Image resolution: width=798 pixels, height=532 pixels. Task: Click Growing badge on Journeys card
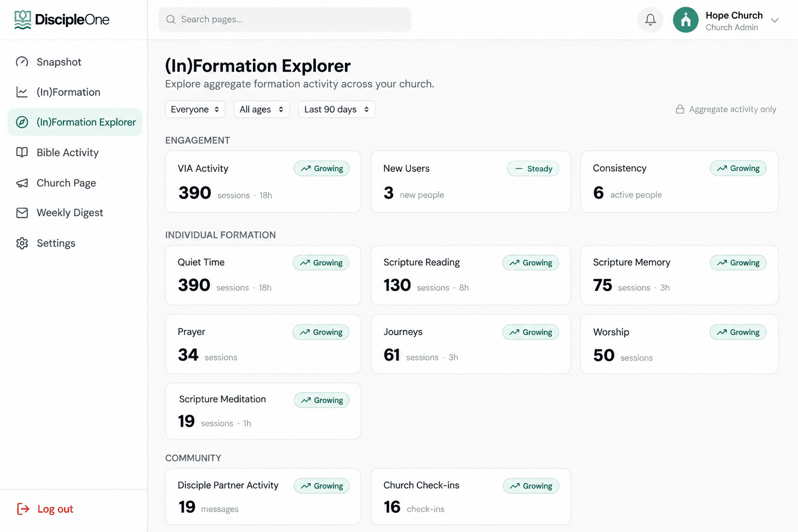(531, 332)
